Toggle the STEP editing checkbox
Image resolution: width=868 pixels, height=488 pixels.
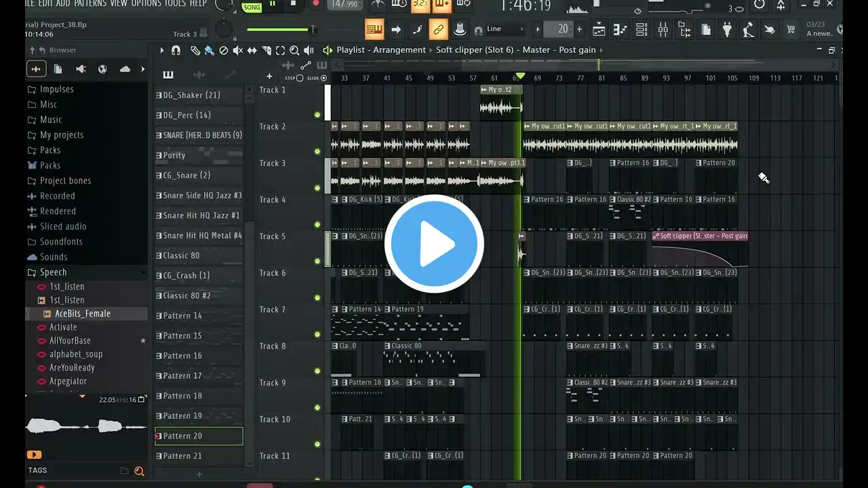(x=300, y=78)
